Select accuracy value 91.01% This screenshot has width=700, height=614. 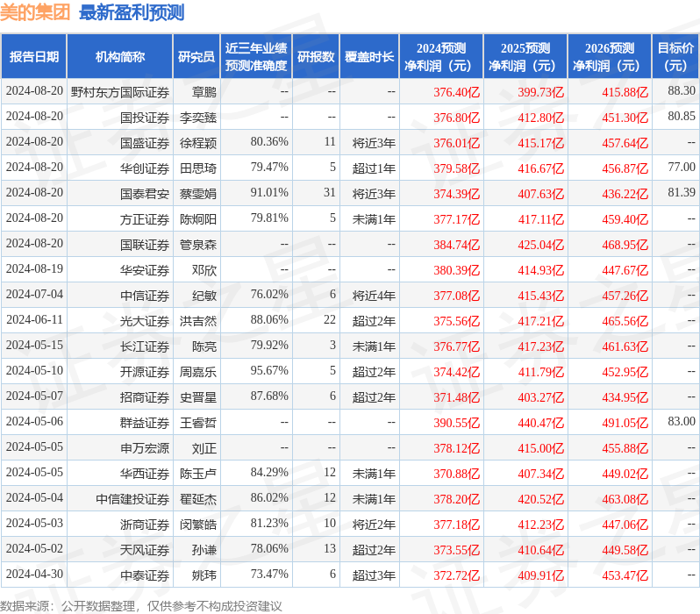click(269, 192)
